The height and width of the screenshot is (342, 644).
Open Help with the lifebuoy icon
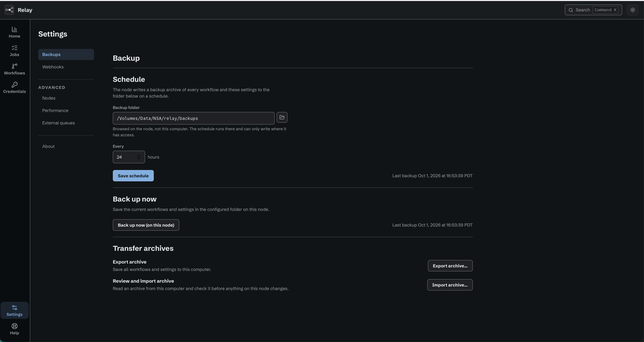click(14, 329)
